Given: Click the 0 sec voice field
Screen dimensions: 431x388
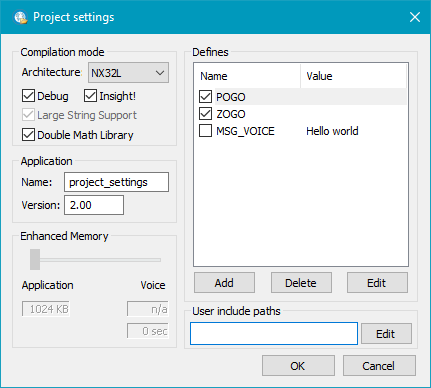Looking at the screenshot, I should click(148, 331).
